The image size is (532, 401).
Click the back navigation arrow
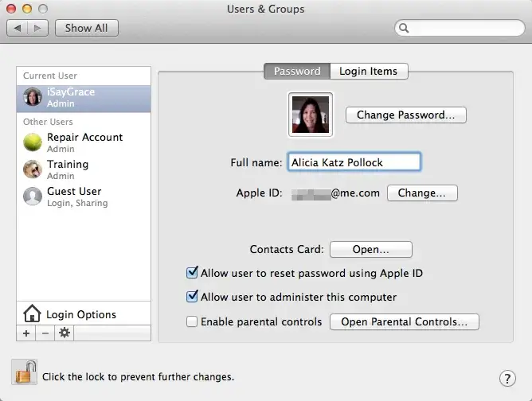tap(18, 28)
